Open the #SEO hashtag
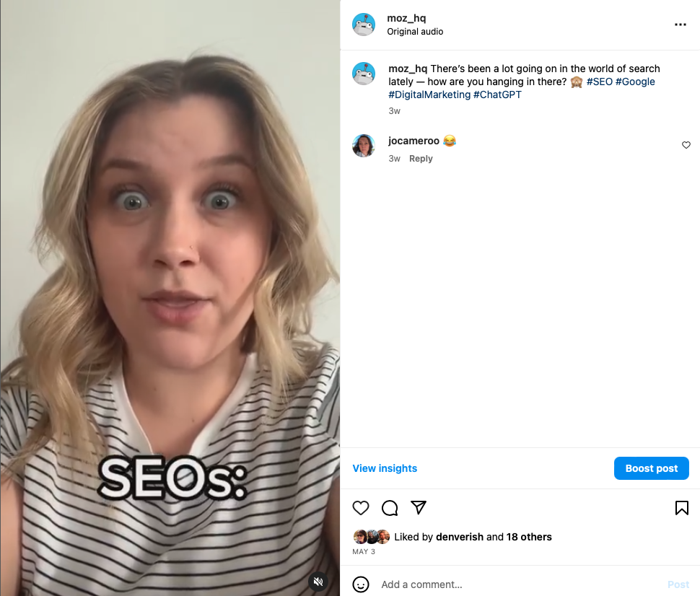The width and height of the screenshot is (700, 596). click(600, 82)
